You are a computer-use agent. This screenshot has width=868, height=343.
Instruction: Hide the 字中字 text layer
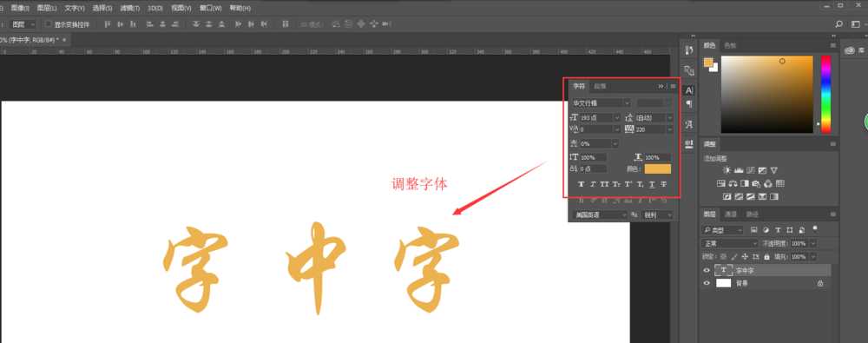(x=706, y=270)
